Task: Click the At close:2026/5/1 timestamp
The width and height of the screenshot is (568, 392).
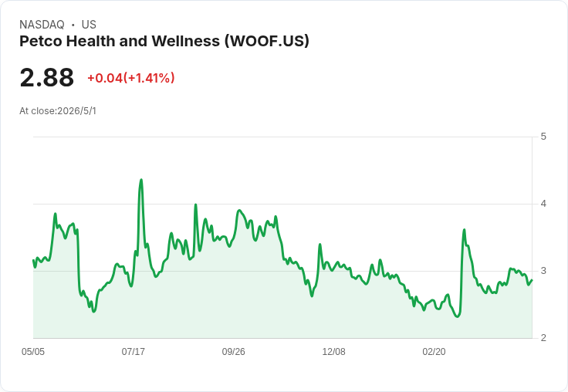Action: point(58,111)
